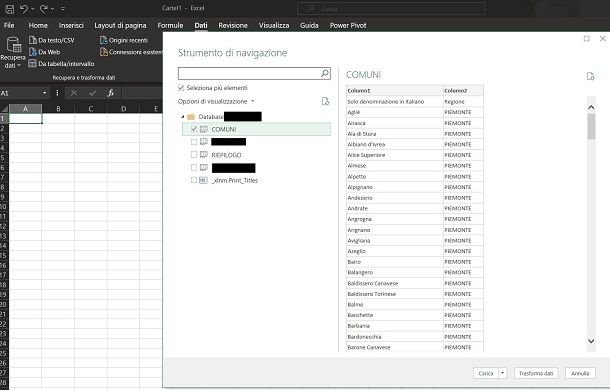Click the sheet icon next to RIEPILOGO
Screen dimensions: 610x390
point(203,155)
